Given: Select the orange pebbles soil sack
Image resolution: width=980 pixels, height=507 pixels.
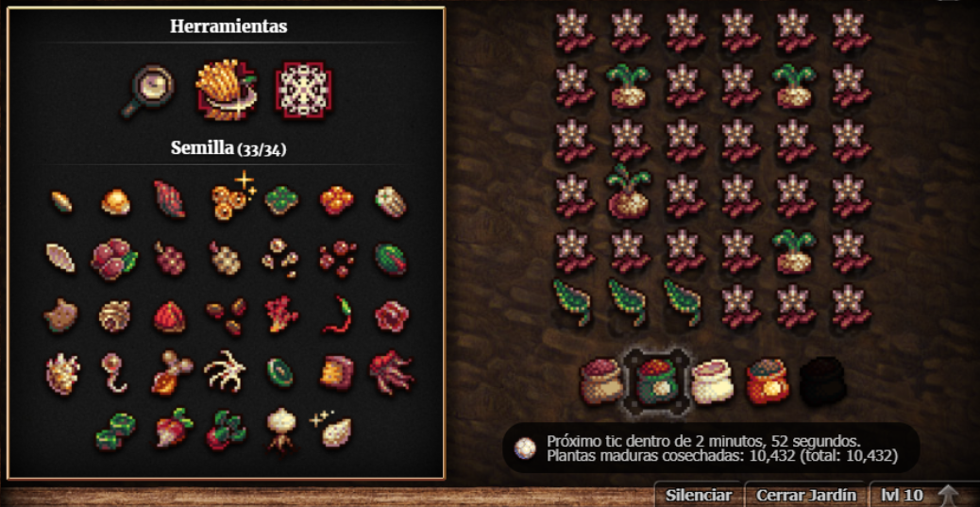Looking at the screenshot, I should coord(768,380).
